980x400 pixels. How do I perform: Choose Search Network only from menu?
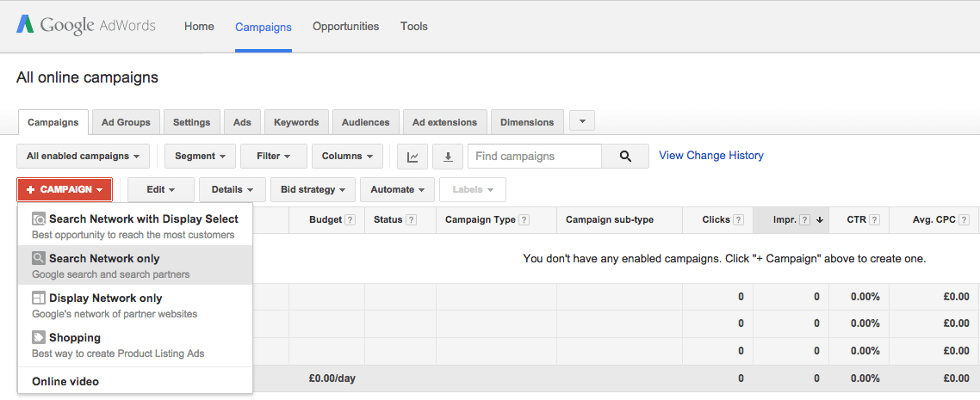coord(135,265)
